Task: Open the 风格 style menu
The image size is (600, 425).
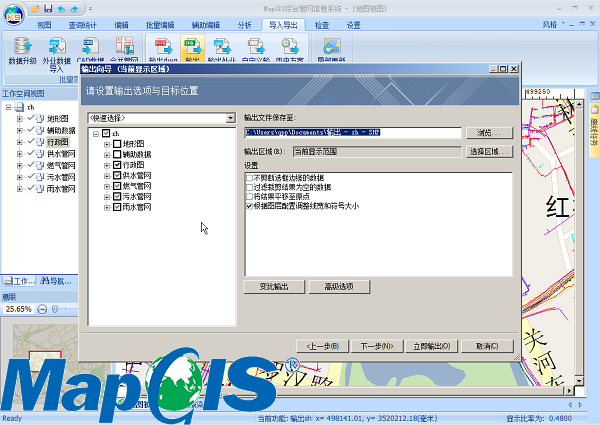Action: pos(553,24)
